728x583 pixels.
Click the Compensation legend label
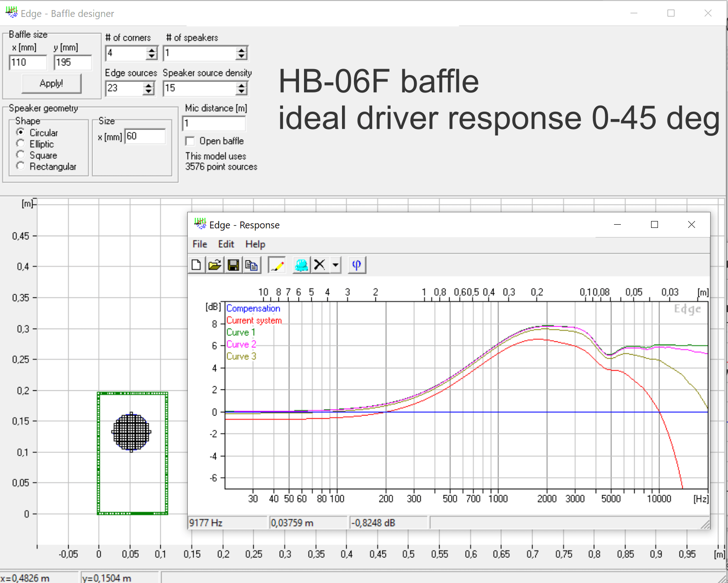click(253, 308)
